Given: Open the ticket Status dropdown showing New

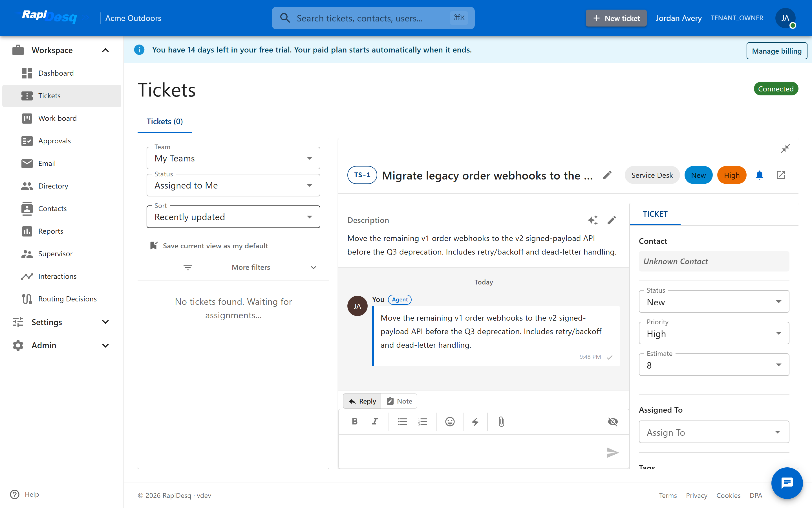Looking at the screenshot, I should [714, 302].
